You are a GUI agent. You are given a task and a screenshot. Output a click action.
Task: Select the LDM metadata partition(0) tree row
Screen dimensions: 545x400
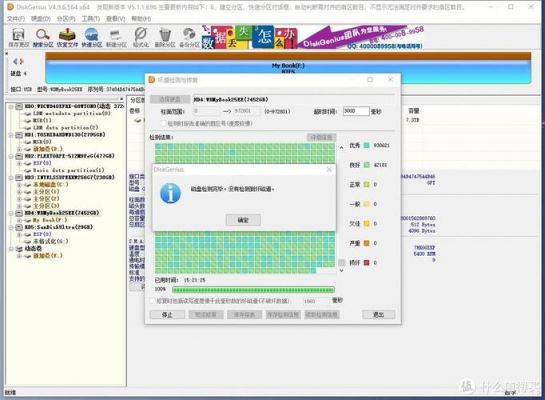pos(72,114)
